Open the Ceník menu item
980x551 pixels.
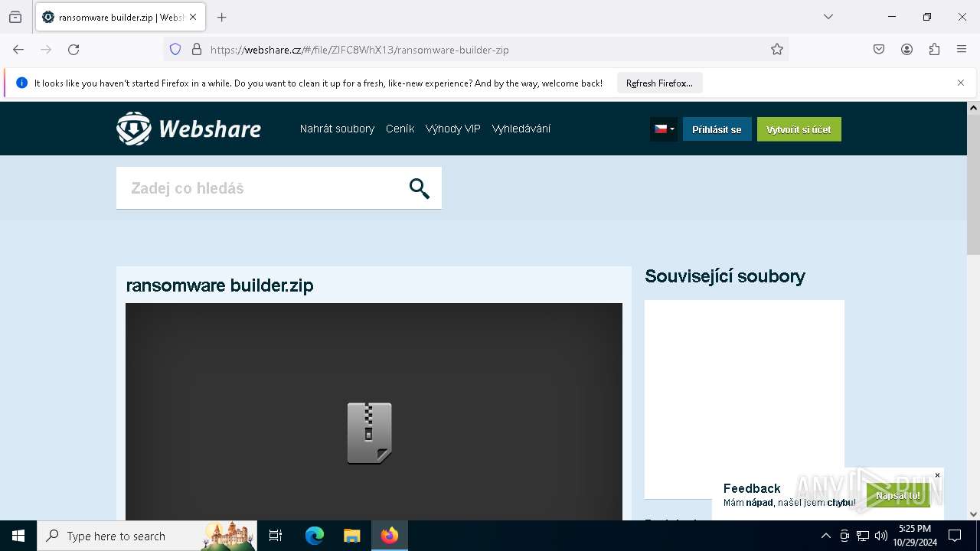coord(400,129)
